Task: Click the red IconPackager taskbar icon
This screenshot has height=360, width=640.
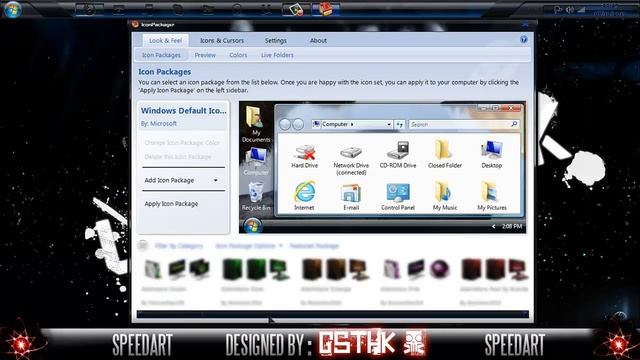Action: click(x=326, y=8)
